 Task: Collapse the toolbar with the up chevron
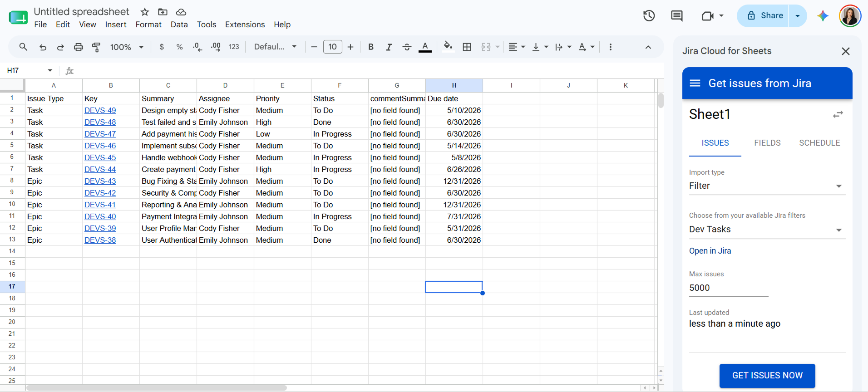[x=648, y=47]
